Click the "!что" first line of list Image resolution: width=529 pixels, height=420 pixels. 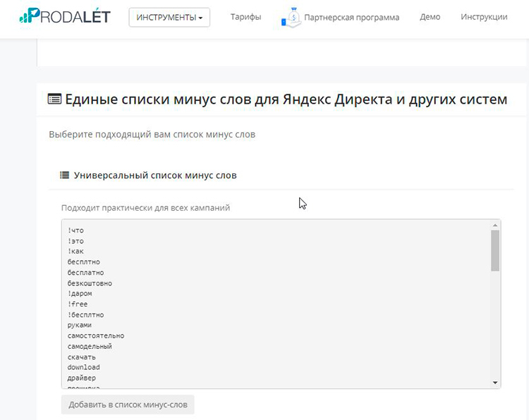[x=76, y=230]
